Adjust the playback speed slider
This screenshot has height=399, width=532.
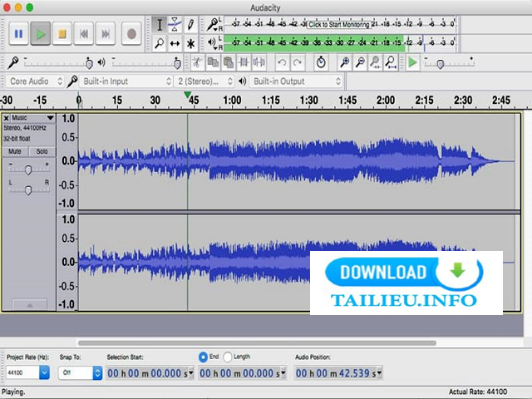(449, 62)
